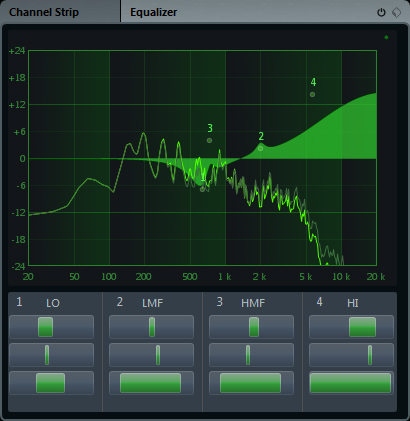Switch to the Equalizer tab
Viewport: 410px width, 421px height.
154,12
